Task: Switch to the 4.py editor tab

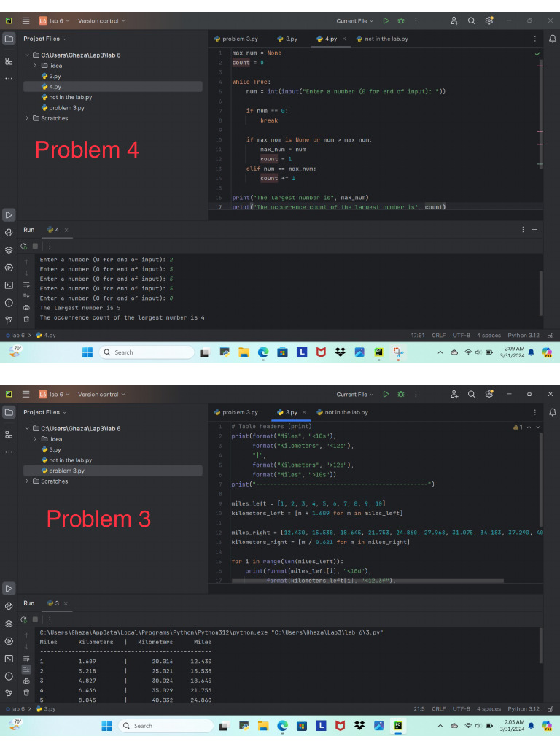Action: coord(327,39)
